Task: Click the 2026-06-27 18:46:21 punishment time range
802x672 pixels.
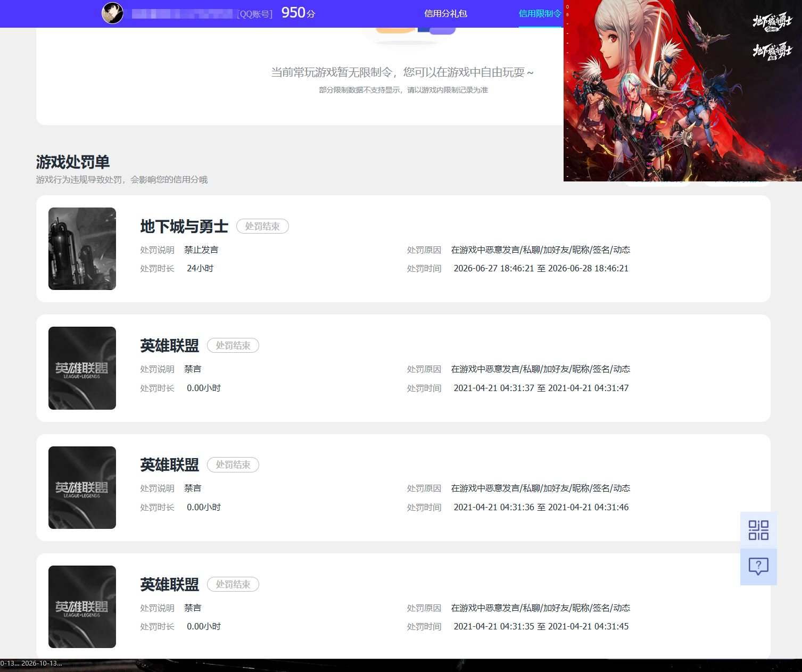Action: (x=541, y=269)
